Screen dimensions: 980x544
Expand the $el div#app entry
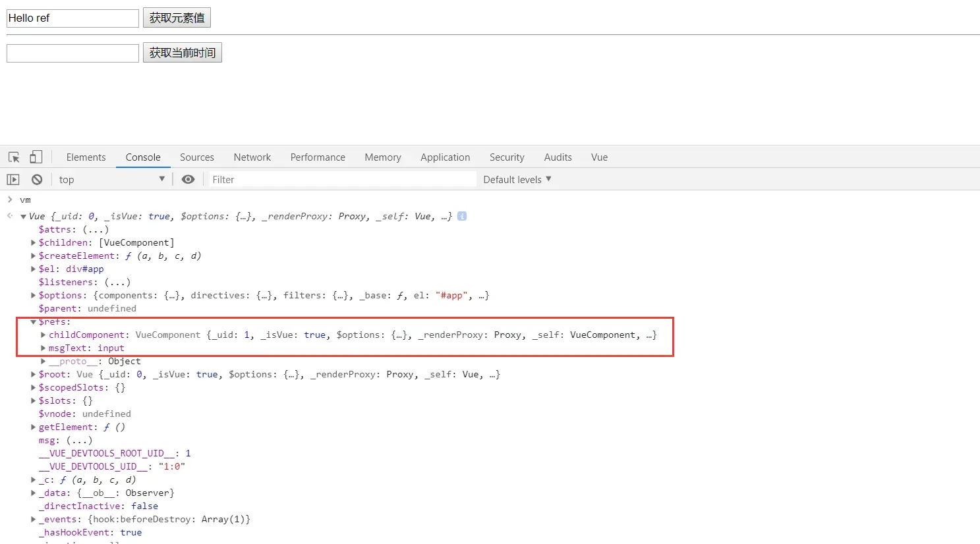[34, 269]
